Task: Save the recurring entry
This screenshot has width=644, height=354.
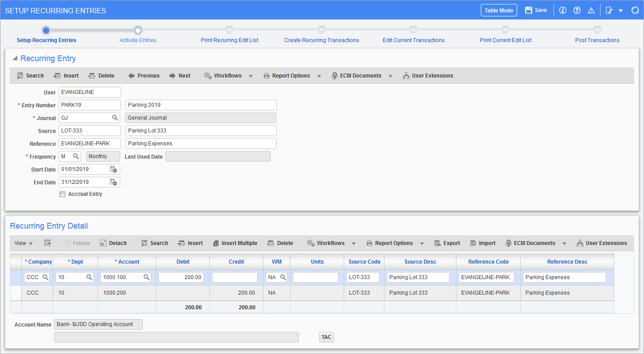Action: pos(535,10)
